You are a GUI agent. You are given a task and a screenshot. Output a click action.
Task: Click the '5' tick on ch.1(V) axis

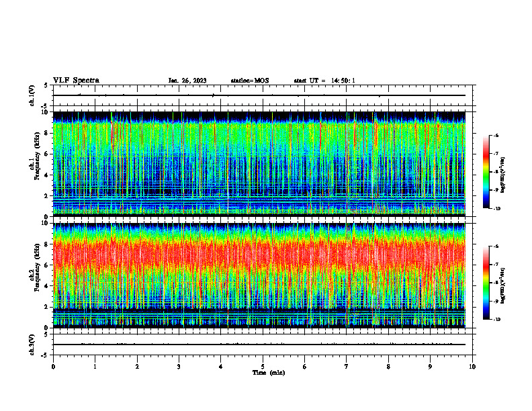point(46,85)
